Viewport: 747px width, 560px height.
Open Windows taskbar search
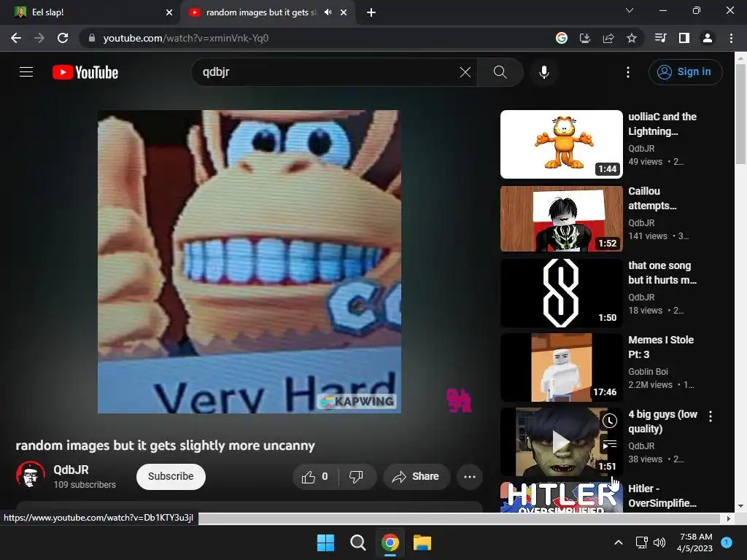[357, 542]
